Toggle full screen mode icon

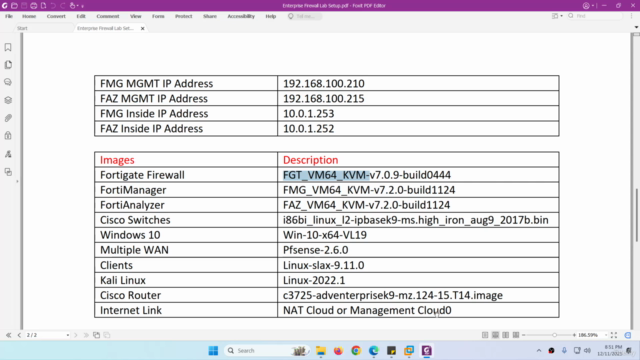point(614,335)
